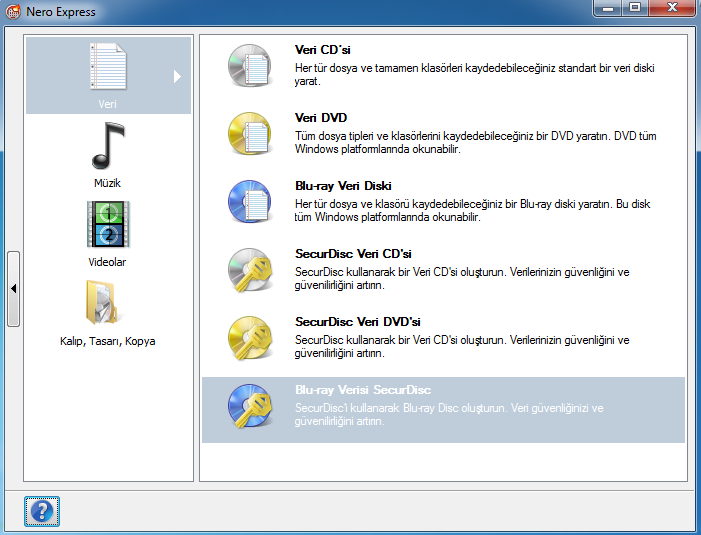Click the Nero Express title bar icon
The image size is (701, 535).
13,11
